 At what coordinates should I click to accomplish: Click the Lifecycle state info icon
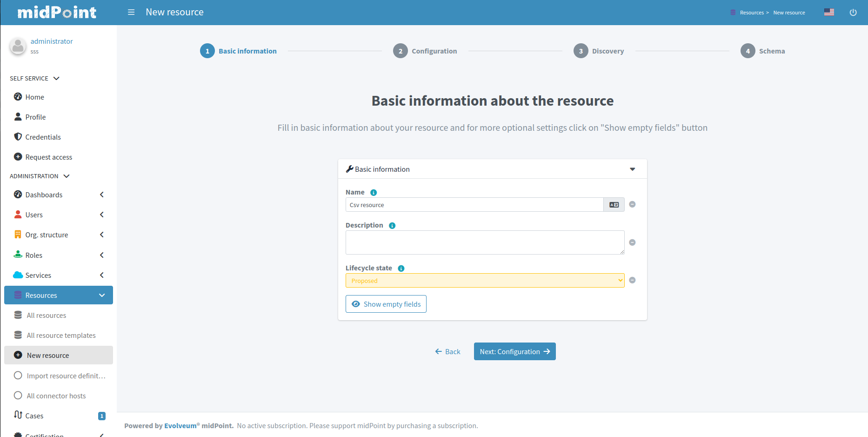click(x=401, y=269)
